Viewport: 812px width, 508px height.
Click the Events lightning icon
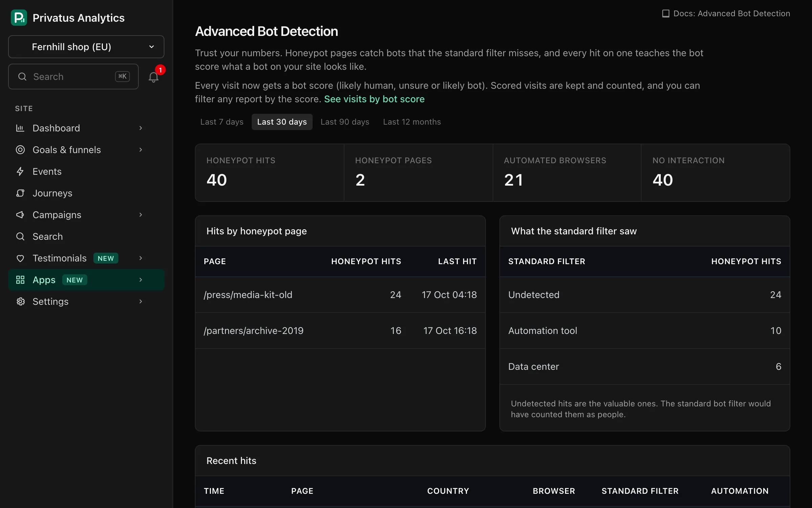click(x=20, y=171)
